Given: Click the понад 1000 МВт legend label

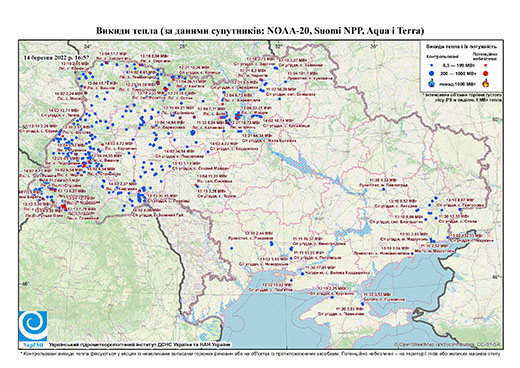Looking at the screenshot, I should coord(457,83).
